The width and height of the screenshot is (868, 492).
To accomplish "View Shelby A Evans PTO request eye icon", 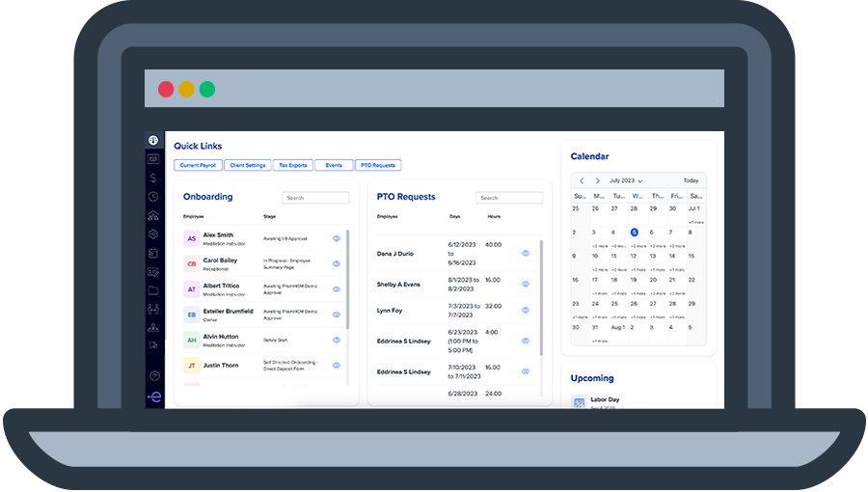I will (x=526, y=285).
